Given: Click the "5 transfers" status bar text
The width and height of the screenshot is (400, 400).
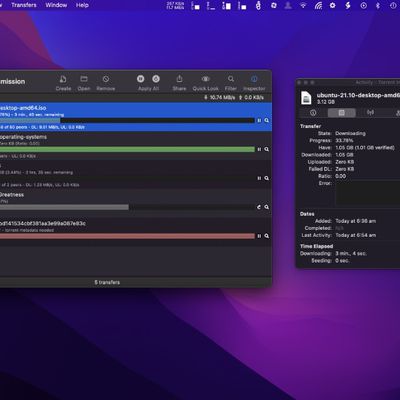Looking at the screenshot, I should click(107, 282).
